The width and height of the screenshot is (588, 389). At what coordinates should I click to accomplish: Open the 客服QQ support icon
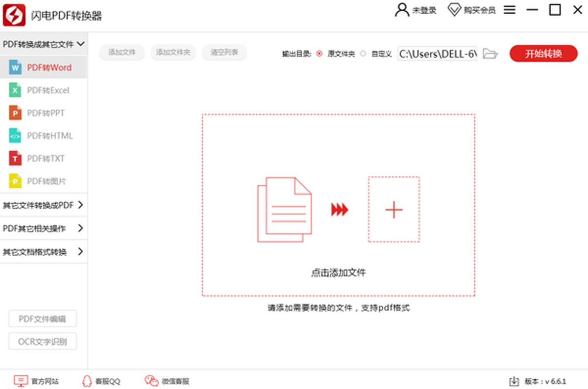pos(87,381)
